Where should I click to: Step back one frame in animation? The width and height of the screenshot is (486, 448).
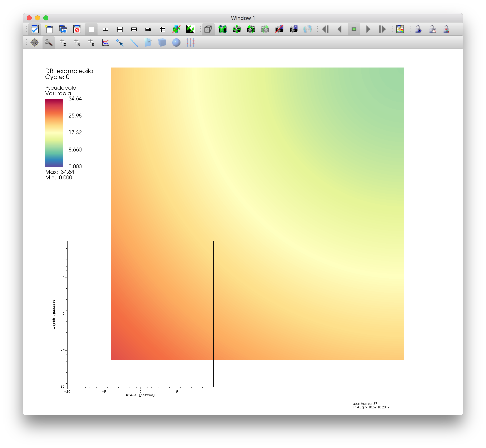326,29
